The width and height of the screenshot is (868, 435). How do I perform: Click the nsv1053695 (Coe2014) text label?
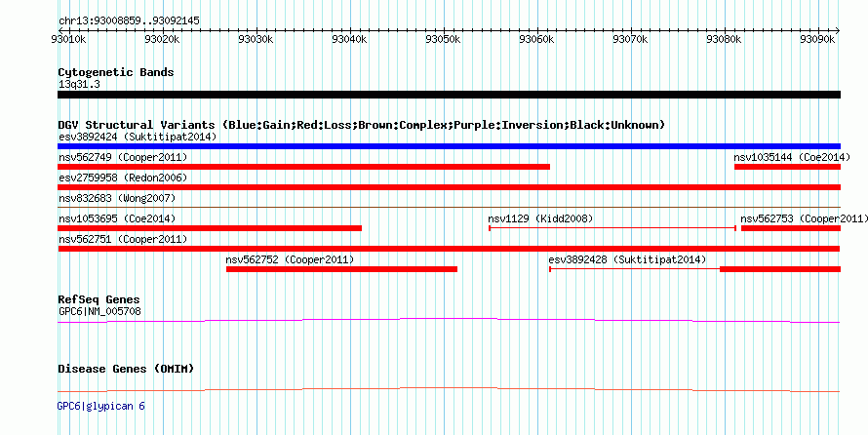(x=117, y=218)
